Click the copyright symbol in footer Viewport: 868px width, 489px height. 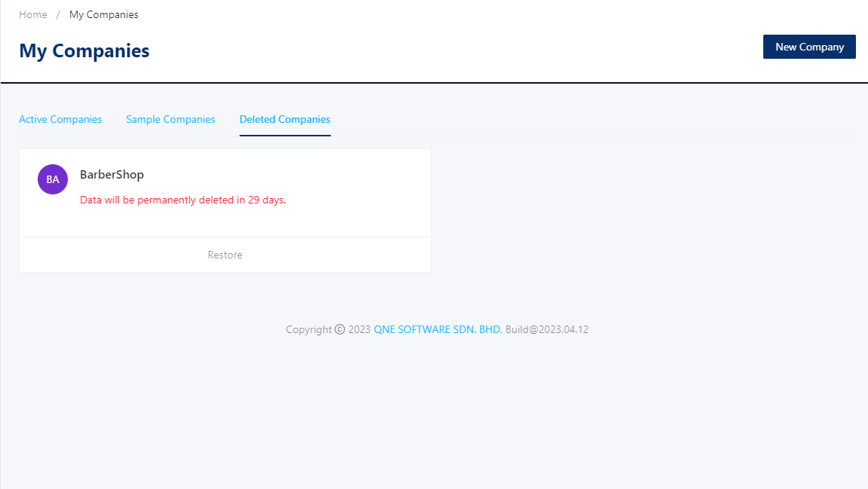(340, 329)
